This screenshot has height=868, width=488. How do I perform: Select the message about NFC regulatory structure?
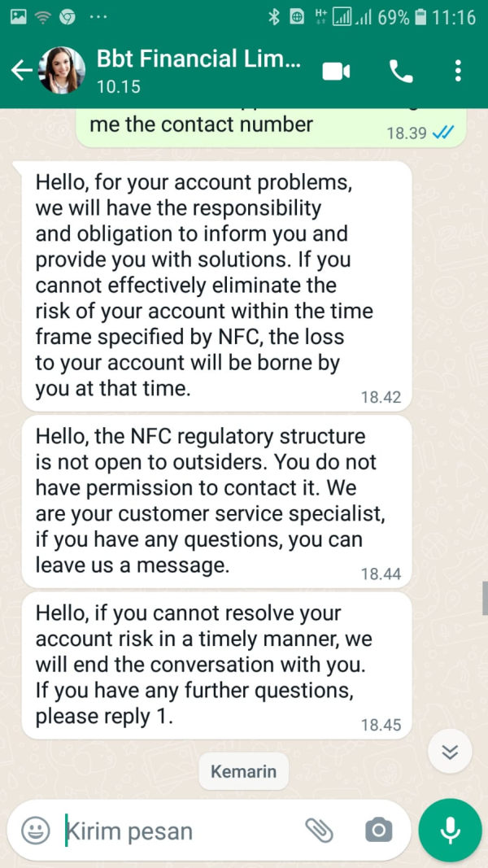[216, 502]
